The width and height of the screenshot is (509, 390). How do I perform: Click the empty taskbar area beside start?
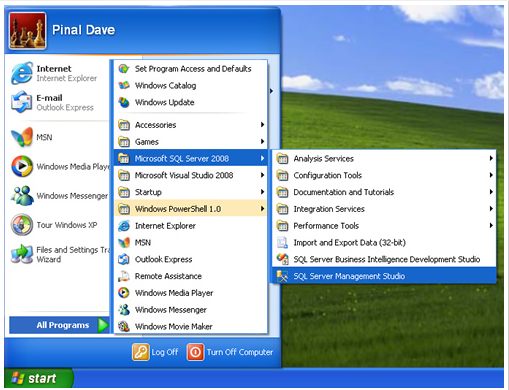(288, 378)
